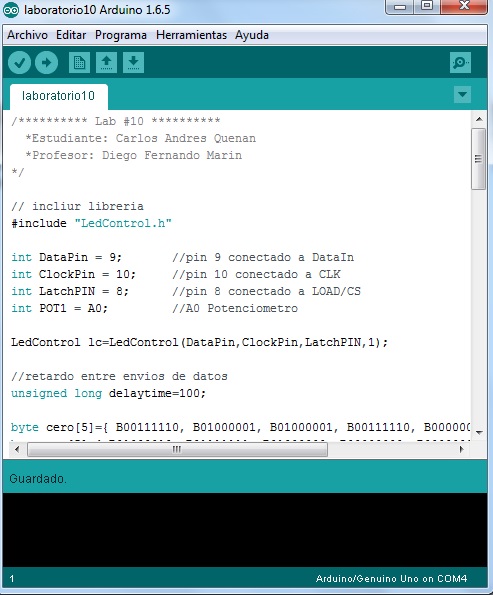Image resolution: width=493 pixels, height=595 pixels.
Task: Click the comment "// incliur libreria"
Action: pyautogui.click(x=77, y=206)
